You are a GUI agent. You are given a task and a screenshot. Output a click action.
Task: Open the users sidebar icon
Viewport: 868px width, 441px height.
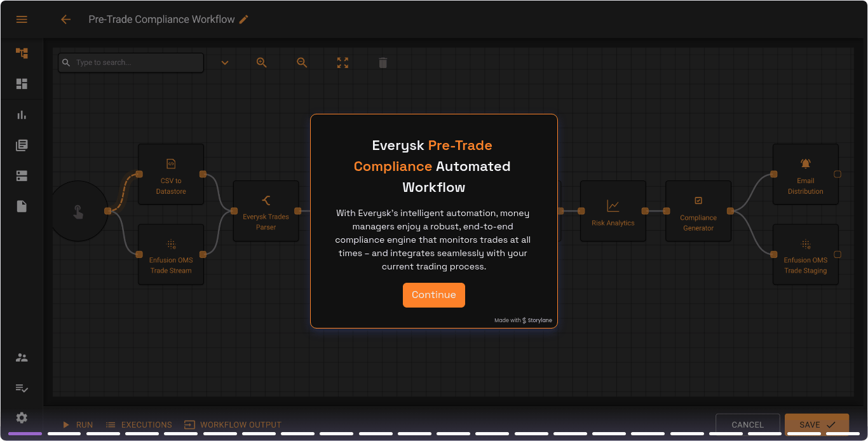click(22, 358)
